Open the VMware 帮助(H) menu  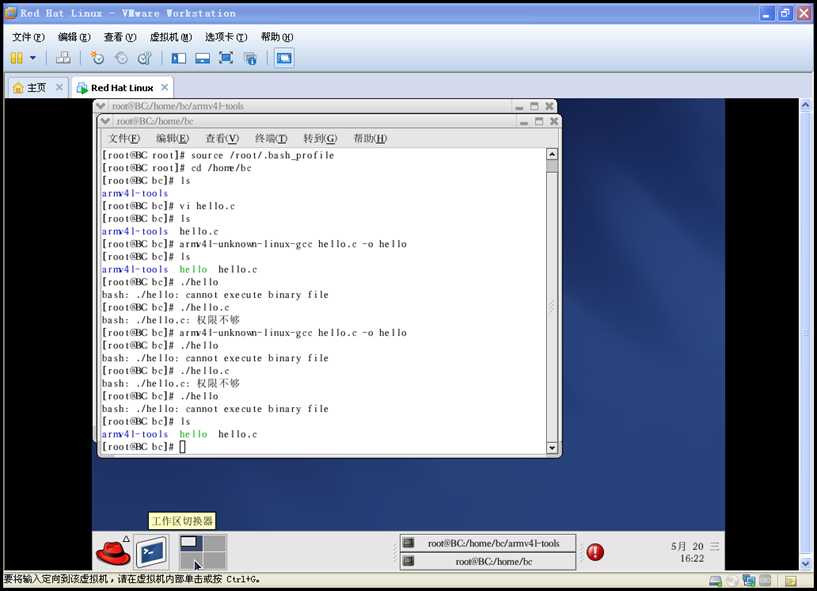click(277, 37)
